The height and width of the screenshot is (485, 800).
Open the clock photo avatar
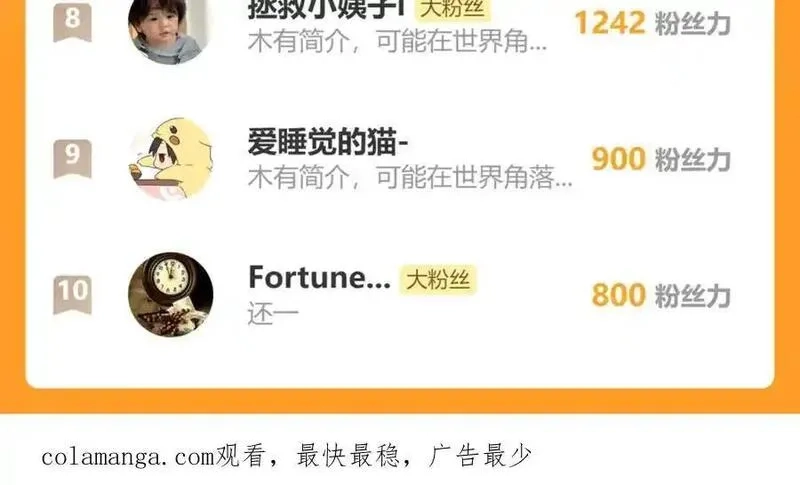[x=170, y=295]
